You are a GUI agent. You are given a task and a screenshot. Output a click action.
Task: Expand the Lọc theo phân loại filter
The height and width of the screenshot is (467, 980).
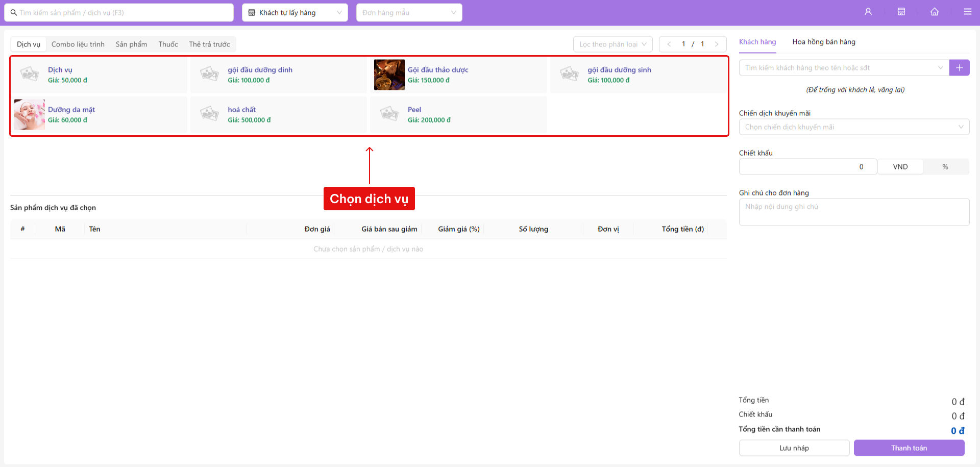[612, 44]
